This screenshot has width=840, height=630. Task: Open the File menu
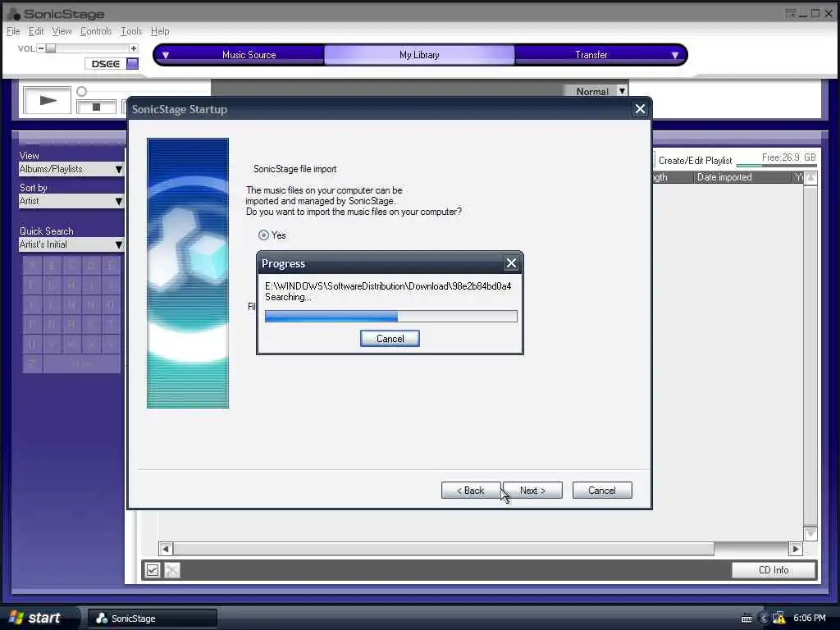[x=13, y=31]
